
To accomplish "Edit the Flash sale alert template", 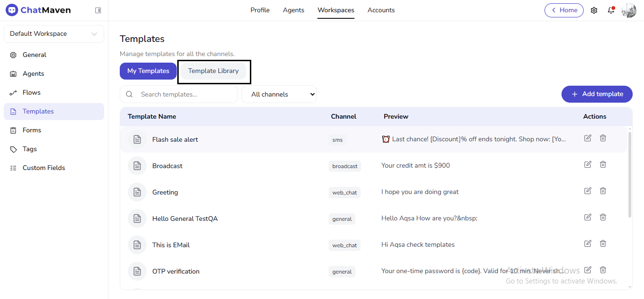I will (x=587, y=138).
